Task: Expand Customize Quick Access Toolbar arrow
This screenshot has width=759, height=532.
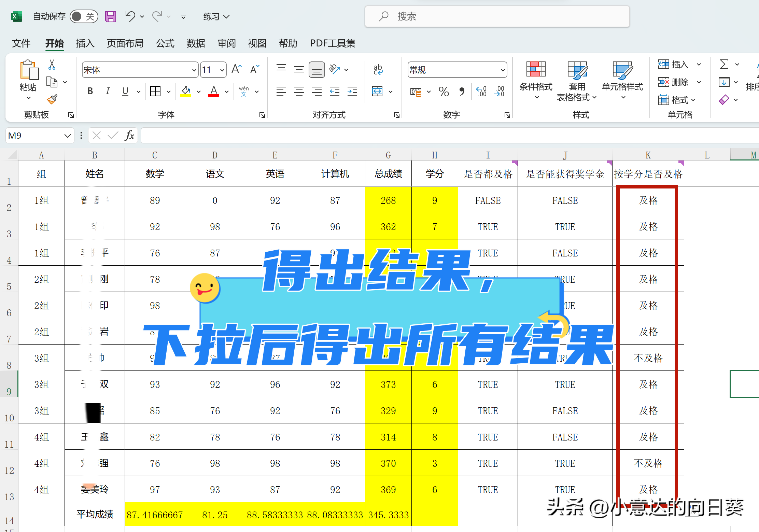Action: coord(183,16)
